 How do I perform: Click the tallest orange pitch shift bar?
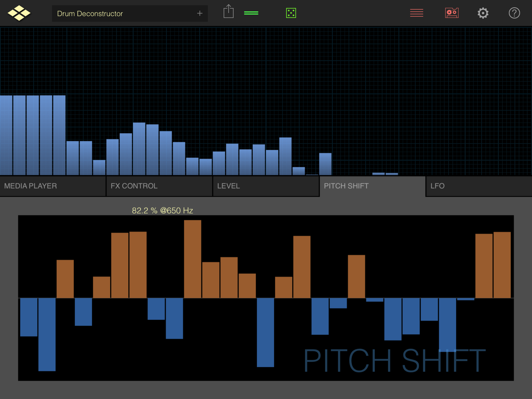192,259
